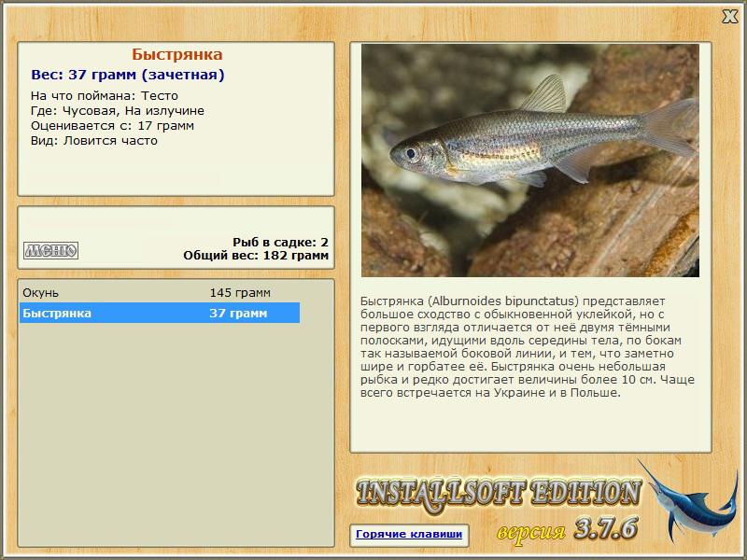The width and height of the screenshot is (747, 560).
Task: Select the highlighted Быстрянка list entry
Action: (x=160, y=313)
